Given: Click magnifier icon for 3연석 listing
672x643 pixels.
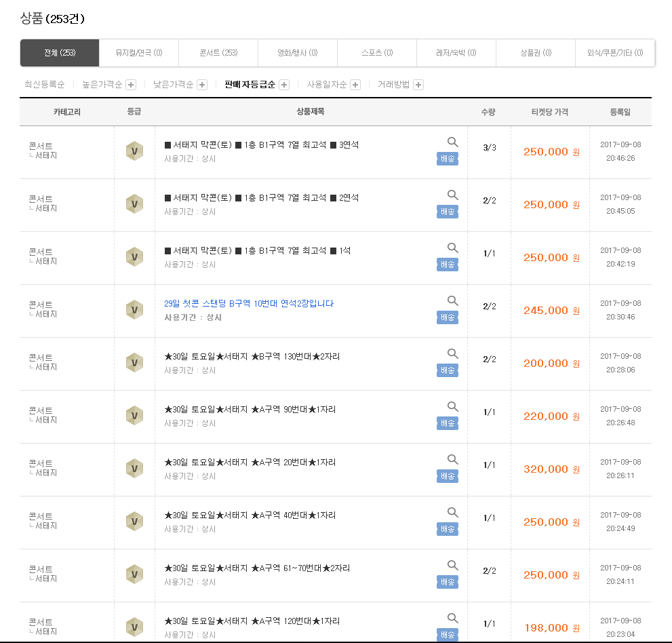Looking at the screenshot, I should click(452, 142).
